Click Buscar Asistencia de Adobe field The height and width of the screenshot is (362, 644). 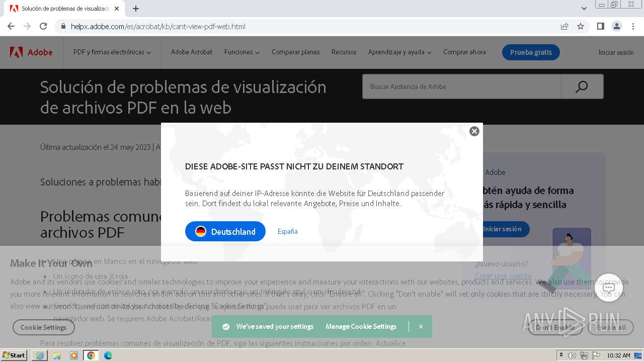click(x=461, y=86)
